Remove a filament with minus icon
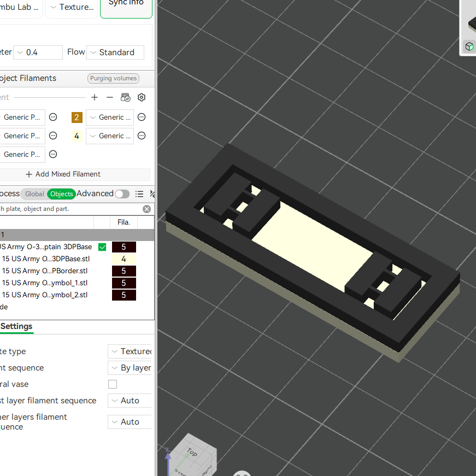Screen dimensions: 476x476 (x=110, y=97)
